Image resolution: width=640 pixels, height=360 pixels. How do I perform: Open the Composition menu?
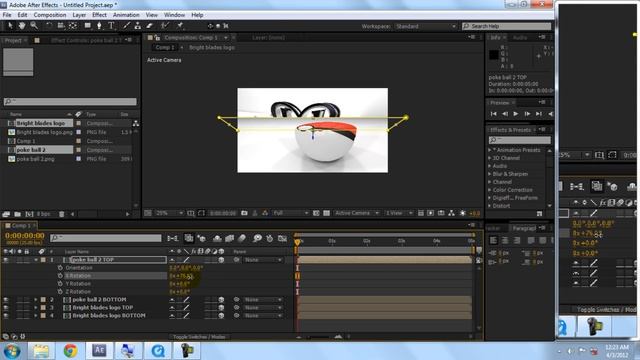tap(50, 15)
